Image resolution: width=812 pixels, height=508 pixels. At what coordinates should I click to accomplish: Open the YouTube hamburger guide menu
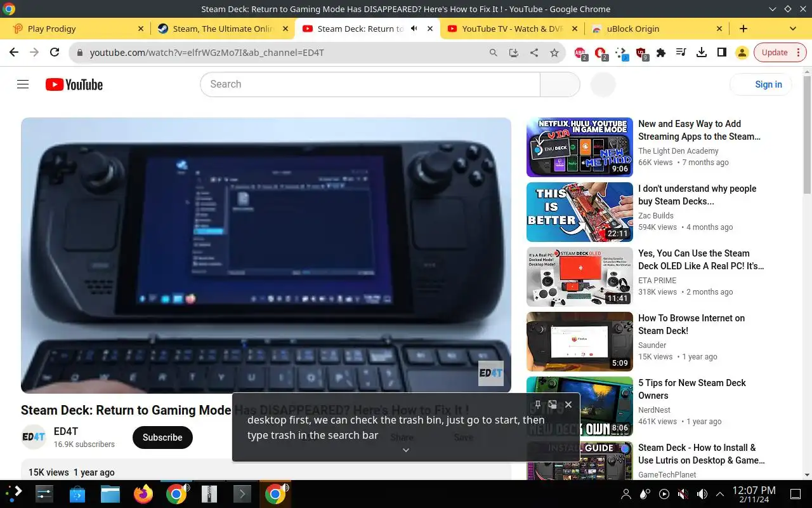tap(23, 84)
